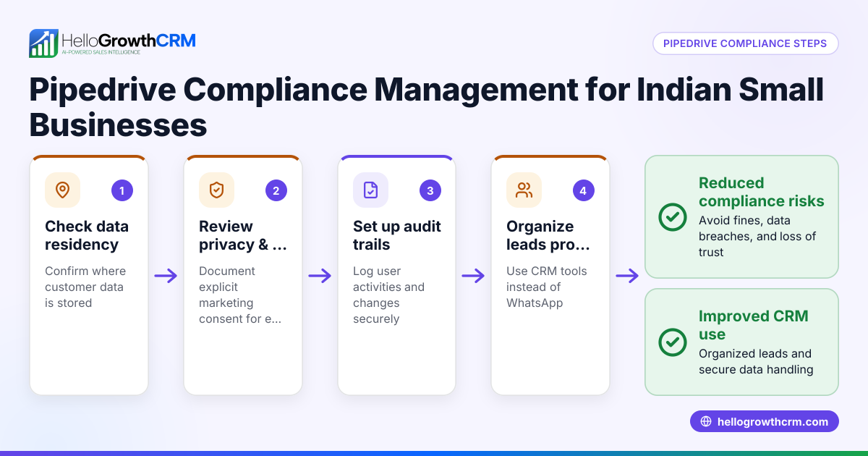This screenshot has width=868, height=456.
Task: Click the globe icon in website badge
Action: click(x=706, y=422)
